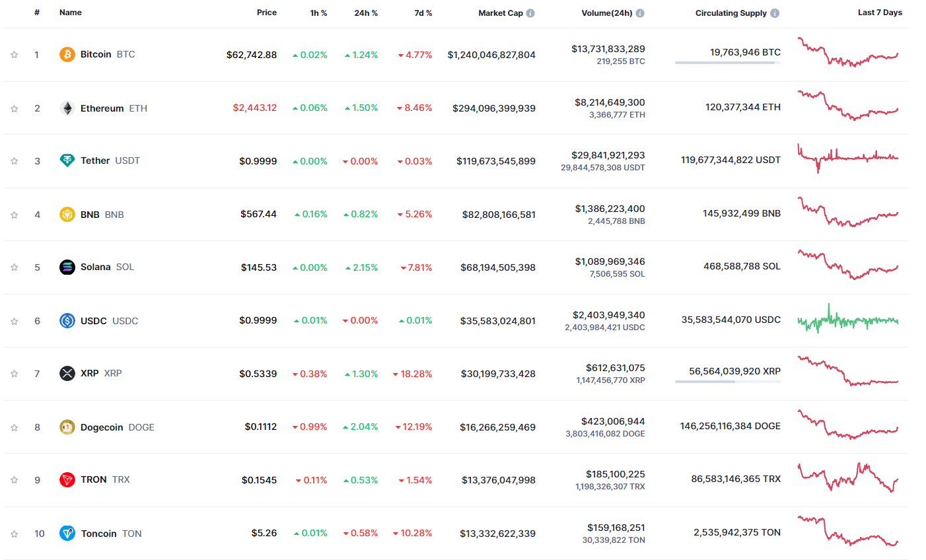Sort table by Price column
Viewport: 926px width, 560px height.
pyautogui.click(x=267, y=13)
